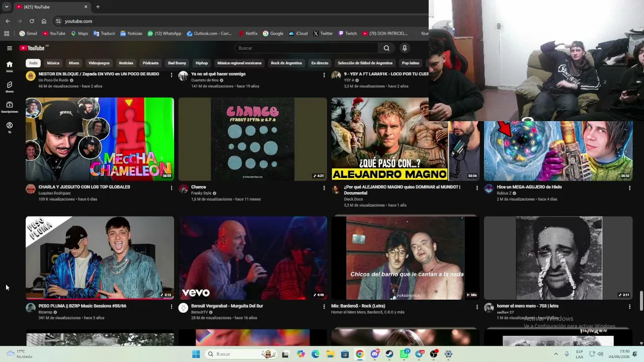Open the Twitch bookmark
Viewport: 644px width, 362px height.
pos(348,34)
